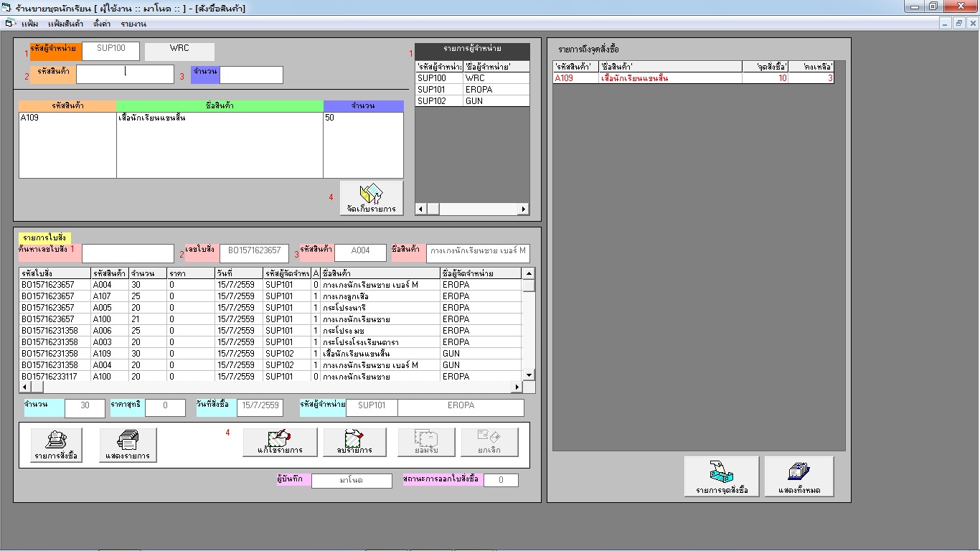
Task: Click the ผู้บันทึก field showing มาโนด
Action: click(352, 481)
